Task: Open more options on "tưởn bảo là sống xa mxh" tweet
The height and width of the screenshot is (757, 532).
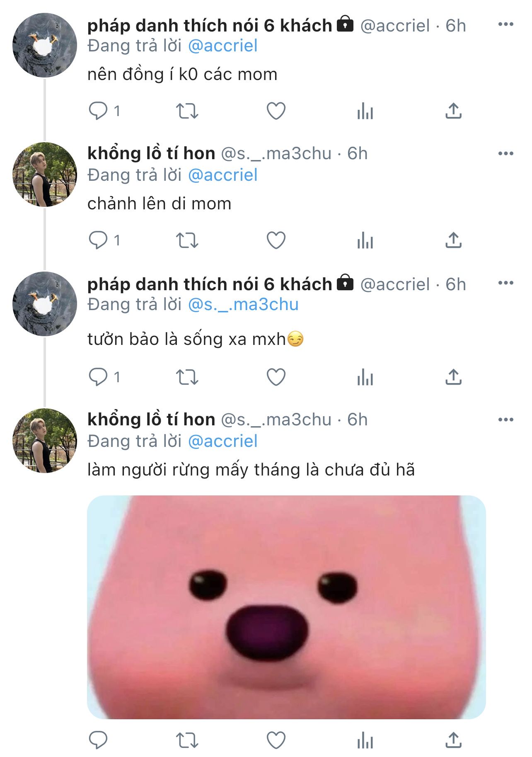Action: (x=506, y=283)
